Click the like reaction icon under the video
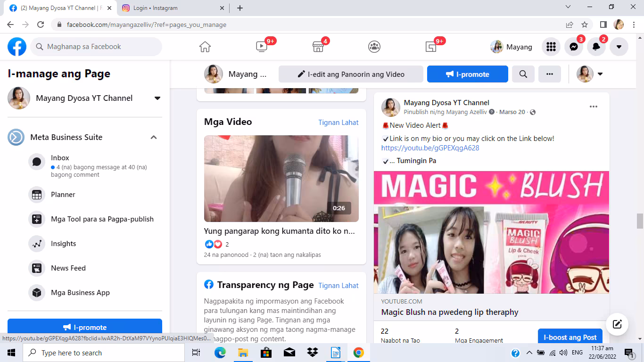This screenshot has height=362, width=644. coord(209,244)
